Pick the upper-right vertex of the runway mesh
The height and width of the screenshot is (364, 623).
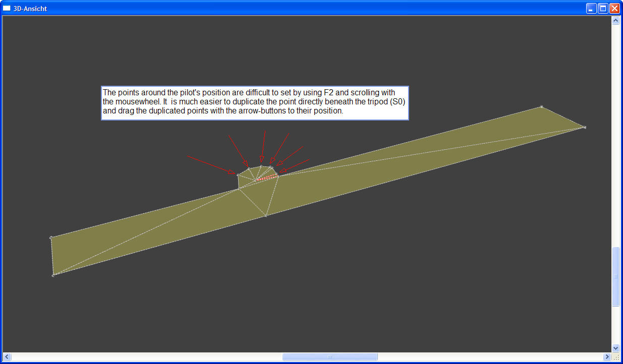pyautogui.click(x=542, y=106)
